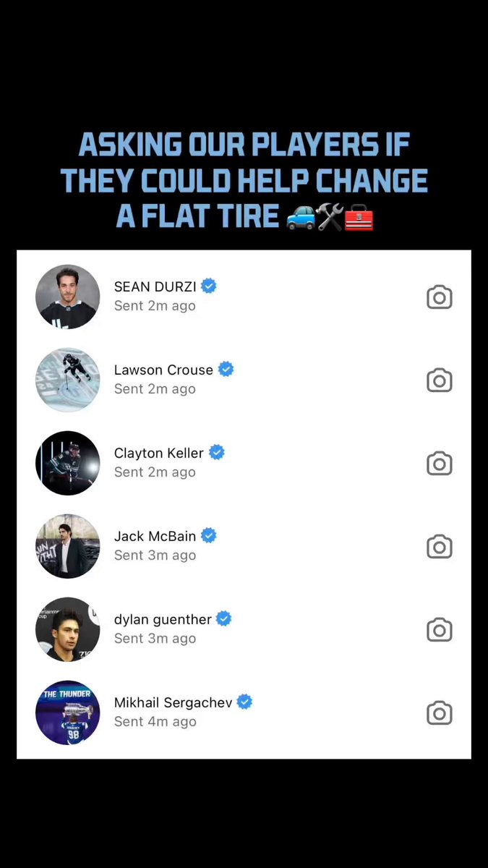Tap verified badge beside Mikhail Sergachev
Viewport: 488px width, 868px height.
coord(245,702)
